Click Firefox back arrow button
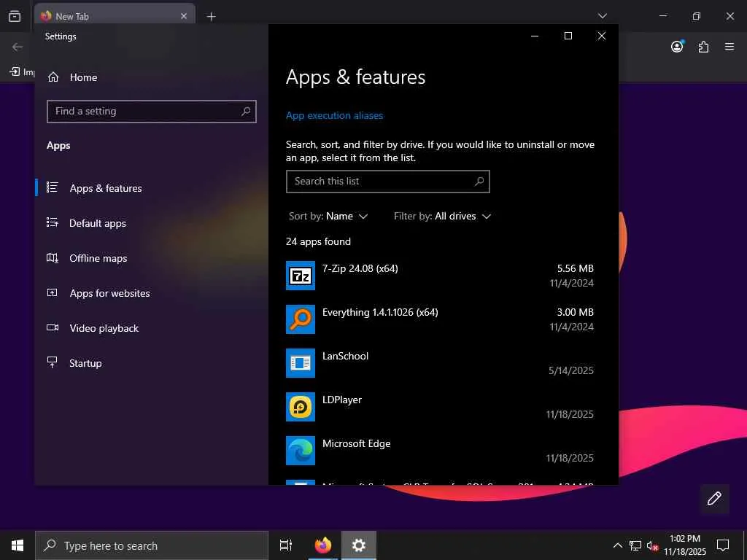The image size is (747, 560). tap(18, 47)
